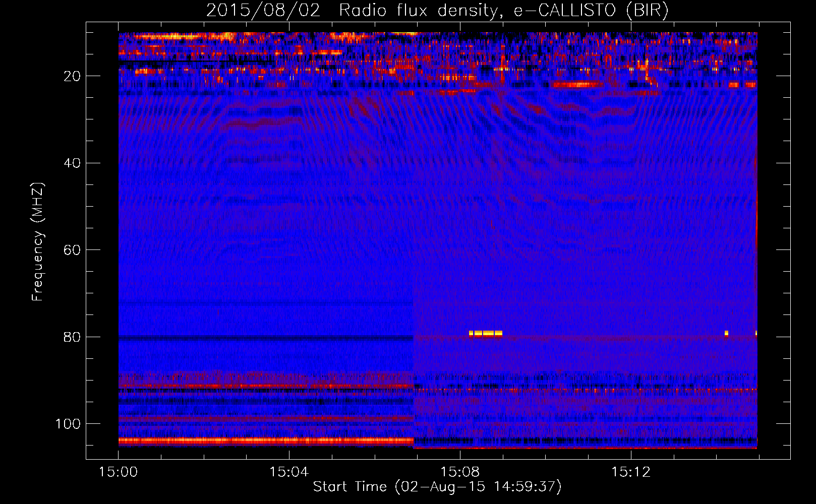
Task: Click the 100 frequency axis label
Action: (x=68, y=424)
